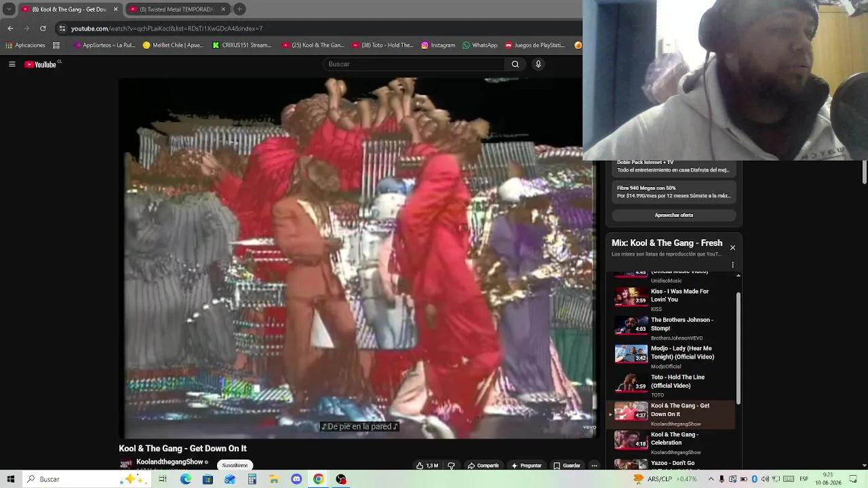868x488 pixels.
Task: Open the Mix playlist options menu
Action: (x=732, y=265)
